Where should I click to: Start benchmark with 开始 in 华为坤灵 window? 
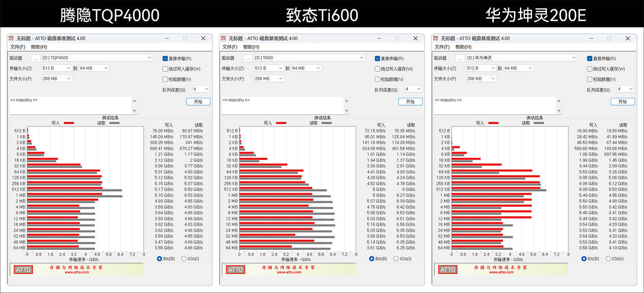point(623,102)
